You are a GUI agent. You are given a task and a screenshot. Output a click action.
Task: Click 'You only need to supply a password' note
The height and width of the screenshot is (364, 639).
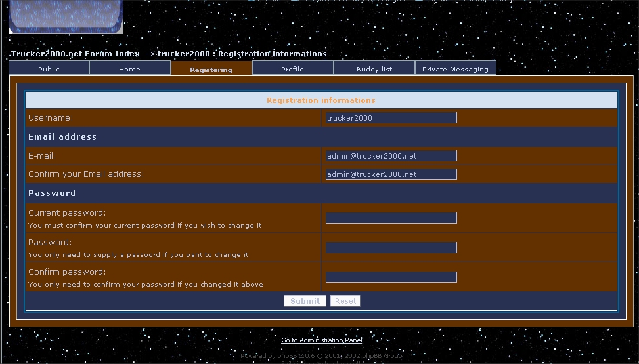[138, 255]
